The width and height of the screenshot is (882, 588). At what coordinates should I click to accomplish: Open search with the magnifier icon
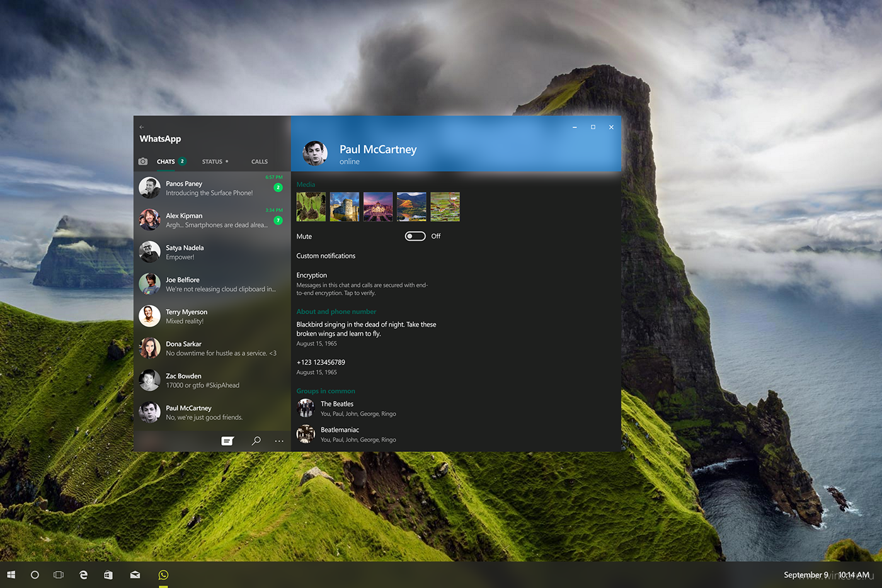(256, 441)
